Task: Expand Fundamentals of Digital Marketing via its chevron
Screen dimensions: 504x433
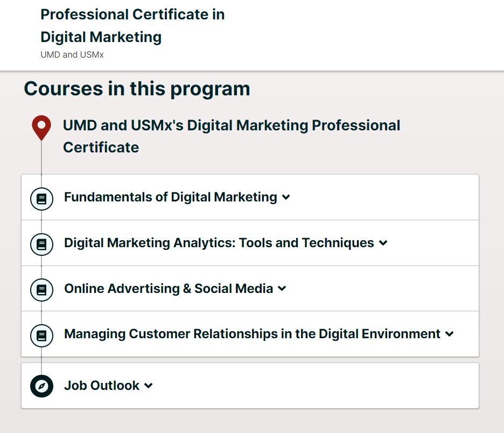Action: pos(286,198)
